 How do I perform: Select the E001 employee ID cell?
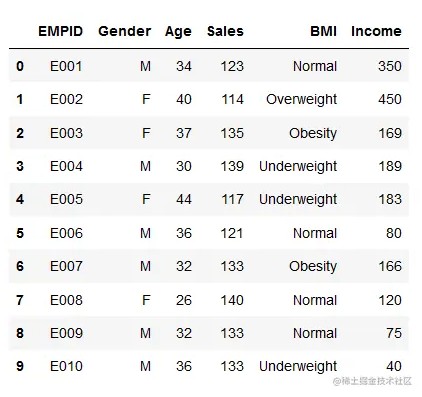point(66,66)
